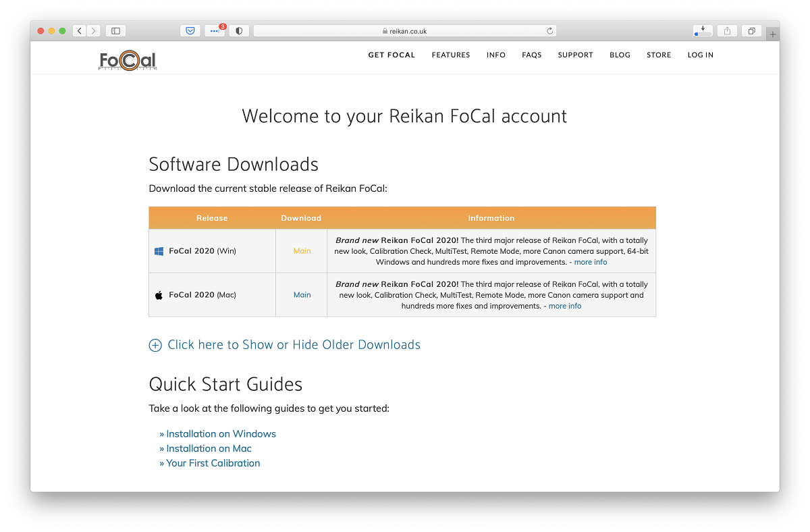Download Main for FoCal 2020 Mac

302,295
